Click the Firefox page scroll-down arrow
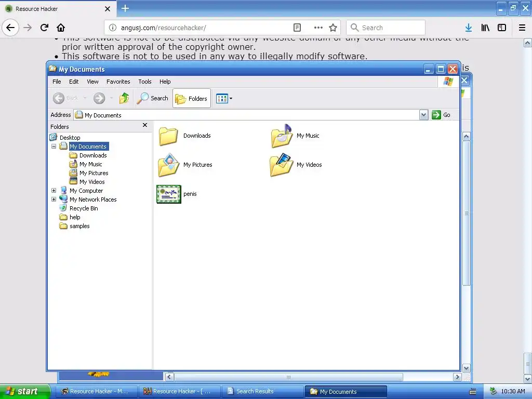Viewport: 532px width, 399px height. [x=528, y=379]
